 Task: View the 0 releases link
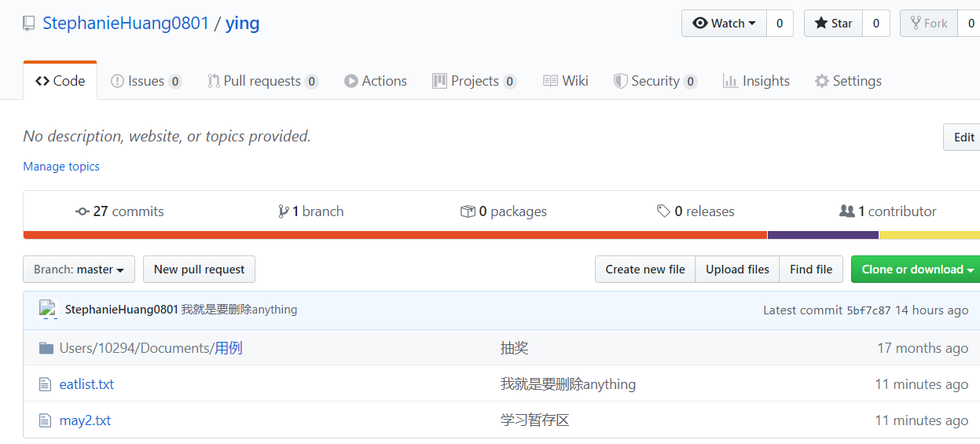(x=696, y=211)
